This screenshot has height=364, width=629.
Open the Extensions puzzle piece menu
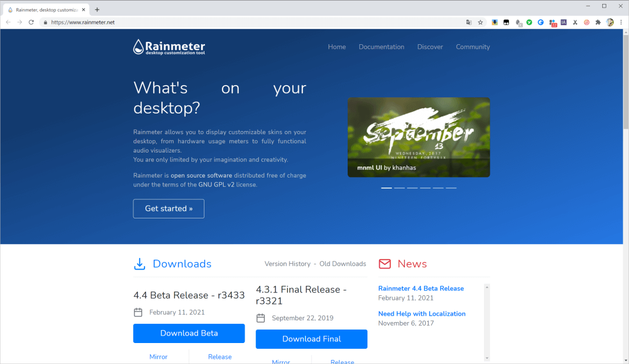click(x=598, y=23)
